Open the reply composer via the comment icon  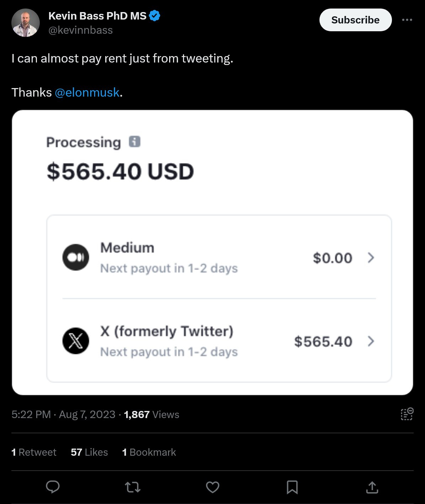[x=53, y=487]
